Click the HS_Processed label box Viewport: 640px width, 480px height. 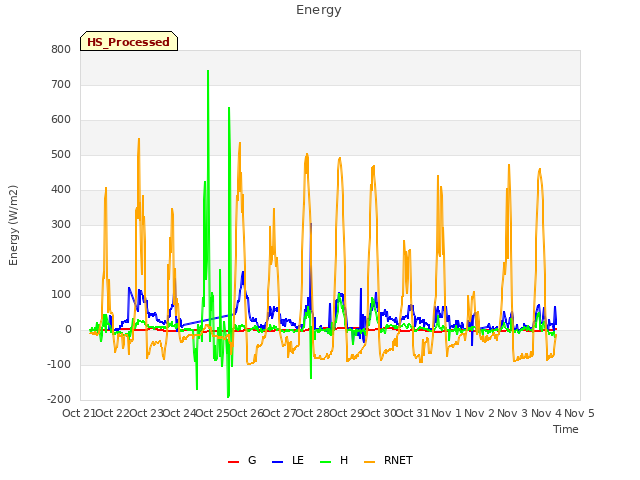129,41
